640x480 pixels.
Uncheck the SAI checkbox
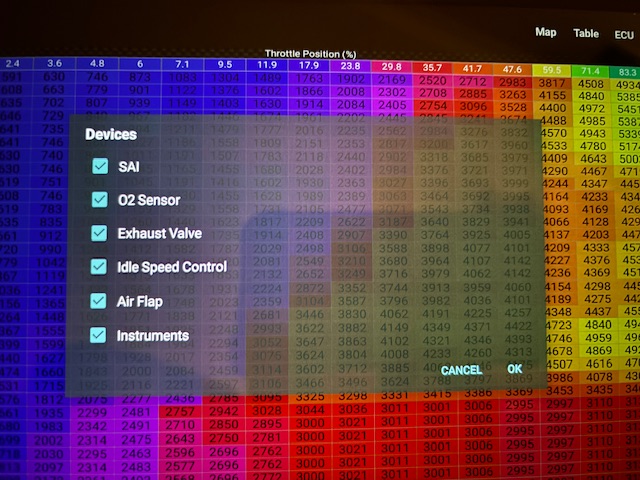100,166
